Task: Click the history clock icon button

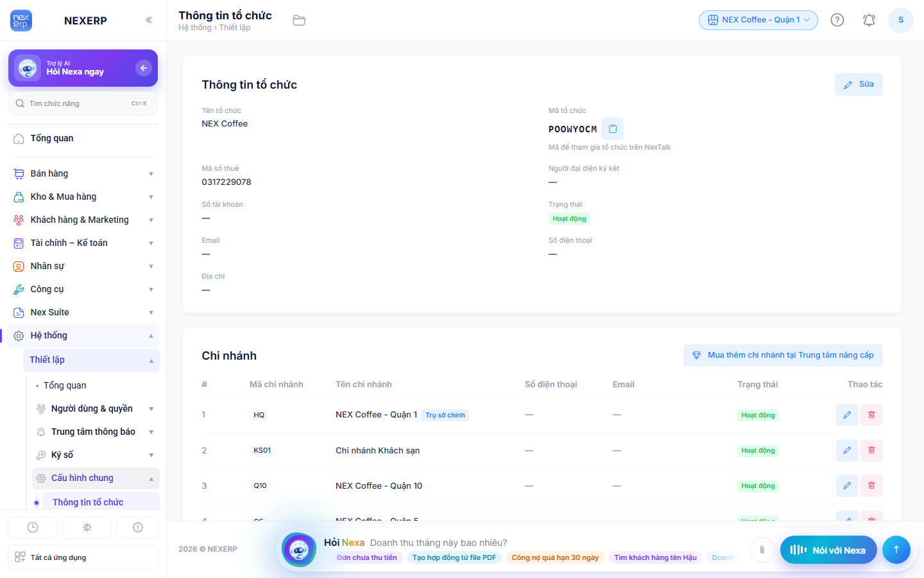Action: [x=33, y=527]
